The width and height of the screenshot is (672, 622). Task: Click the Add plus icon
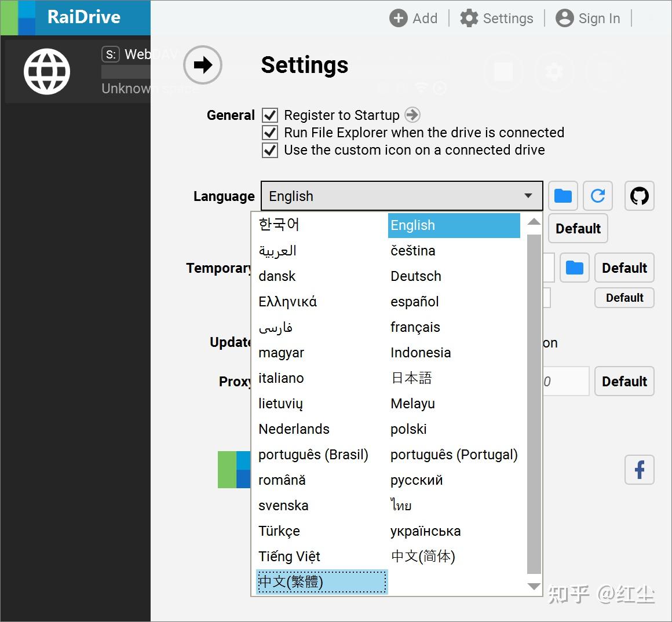click(x=398, y=18)
